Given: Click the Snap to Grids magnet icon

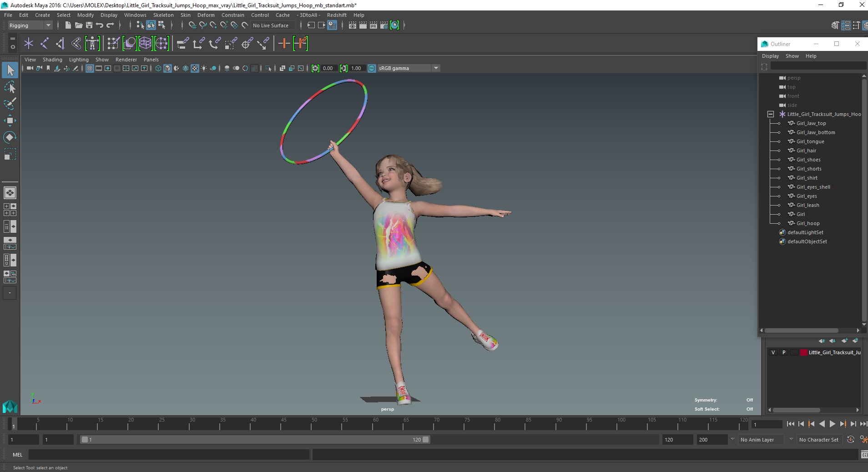Looking at the screenshot, I should [x=192, y=25].
